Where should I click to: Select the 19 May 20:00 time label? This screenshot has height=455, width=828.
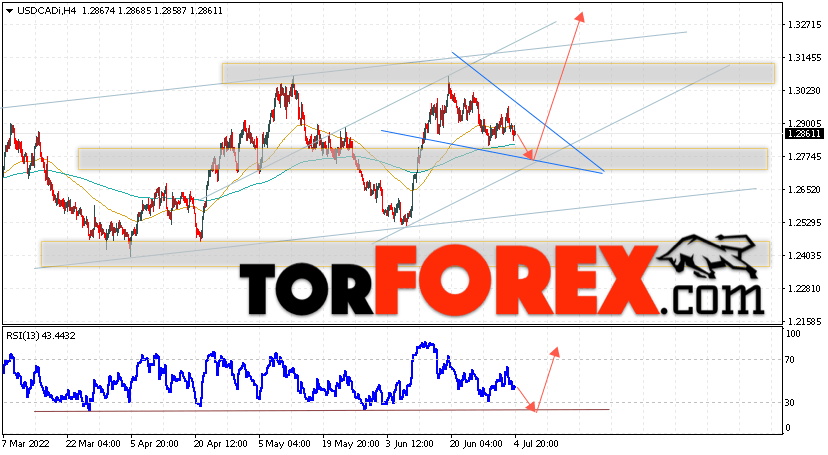(350, 443)
